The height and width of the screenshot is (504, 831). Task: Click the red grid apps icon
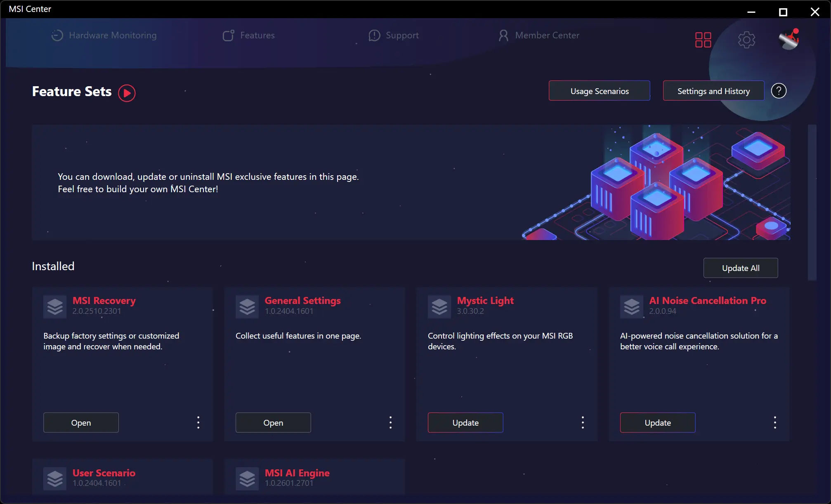point(703,40)
